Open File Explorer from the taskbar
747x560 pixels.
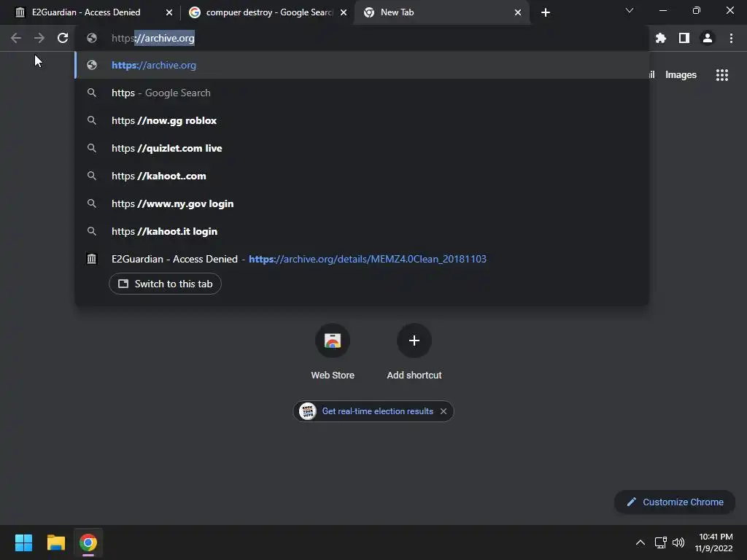[x=55, y=542]
